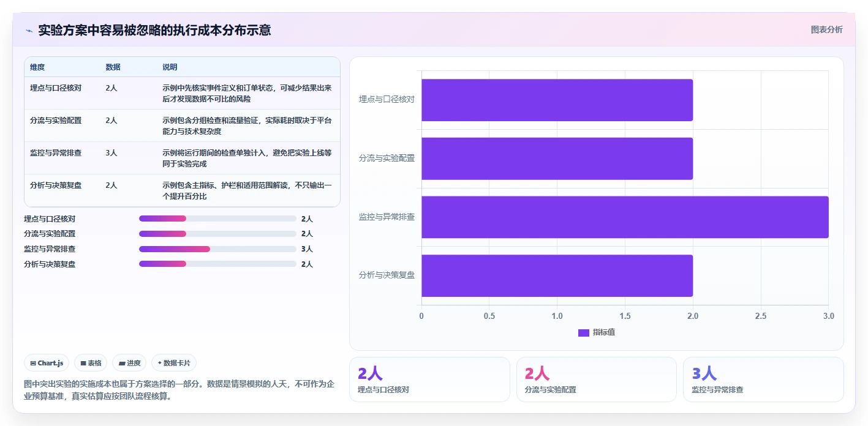868x426 pixels.
Task: Click the 监控与异常排查 progress bar
Action: coord(217,249)
